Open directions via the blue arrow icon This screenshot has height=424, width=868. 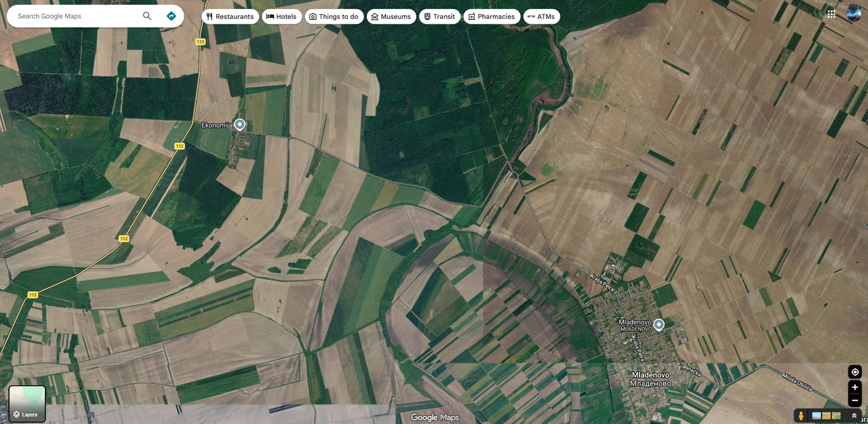[171, 16]
